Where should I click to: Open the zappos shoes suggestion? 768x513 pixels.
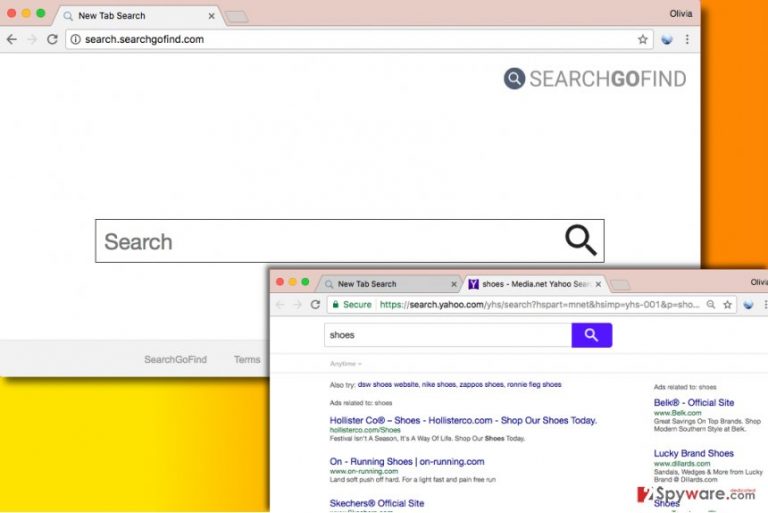click(481, 385)
